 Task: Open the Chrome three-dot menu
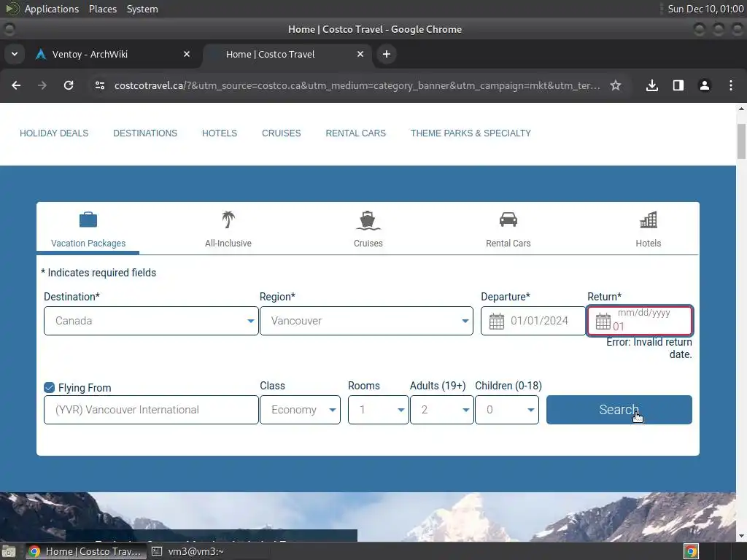coord(731,85)
